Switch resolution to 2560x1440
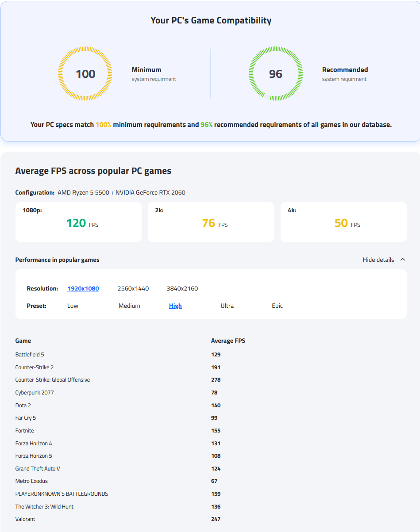This screenshot has width=420, height=532. tap(133, 288)
